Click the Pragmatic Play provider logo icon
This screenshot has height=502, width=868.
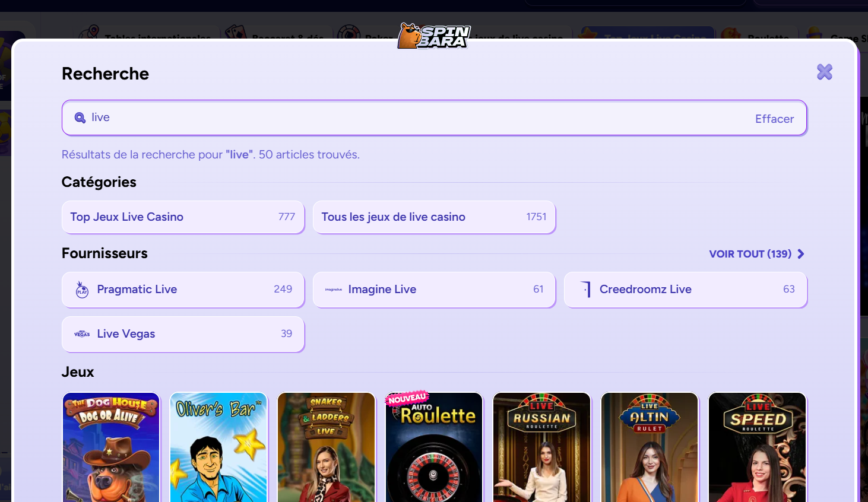[x=82, y=290]
